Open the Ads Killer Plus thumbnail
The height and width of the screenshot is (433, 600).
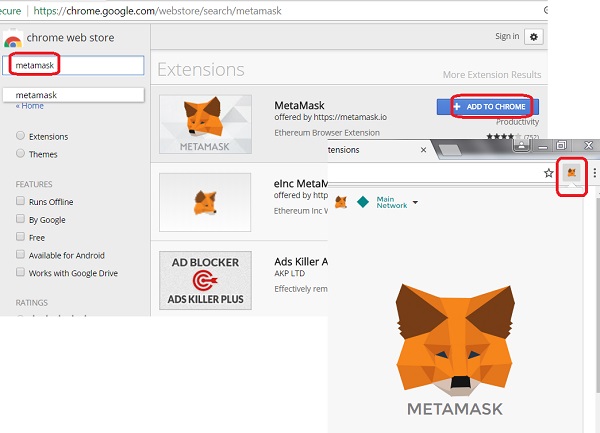click(x=205, y=280)
